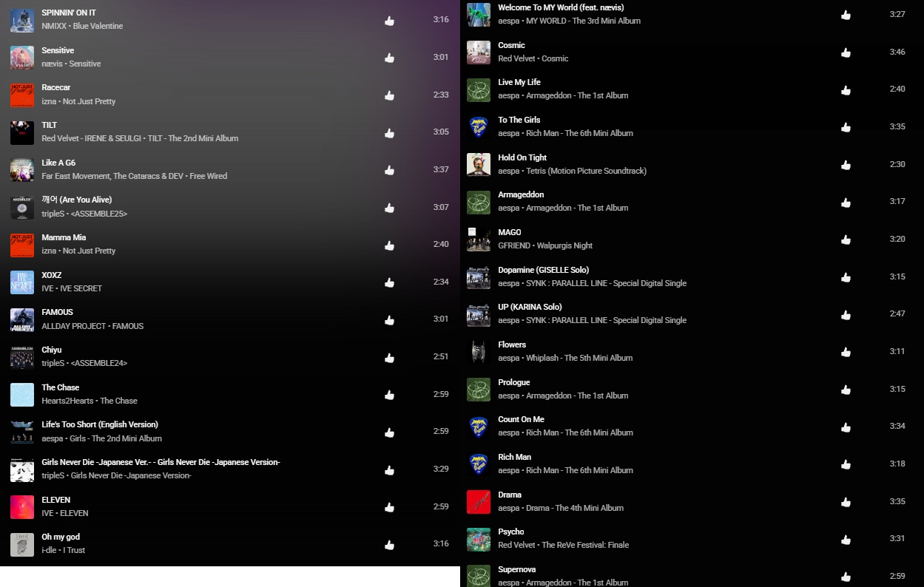Play Hold On Tight from its thumbnail
This screenshot has height=587, width=924.
coord(479,165)
